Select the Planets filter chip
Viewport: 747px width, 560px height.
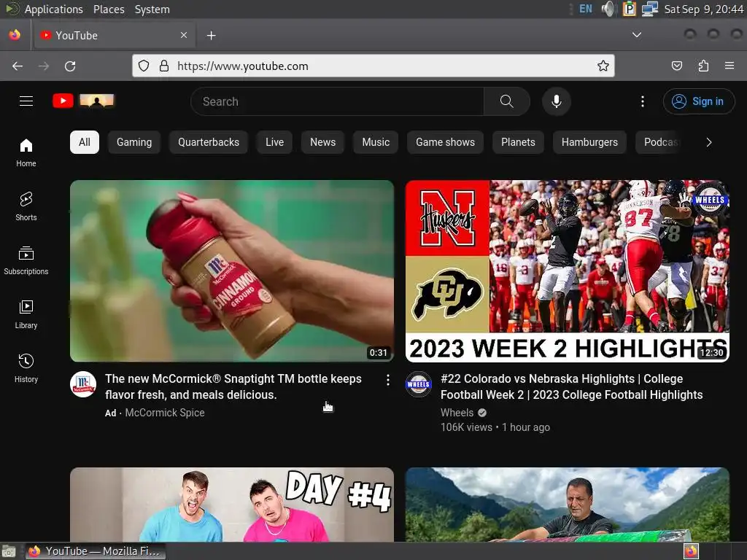pos(518,142)
